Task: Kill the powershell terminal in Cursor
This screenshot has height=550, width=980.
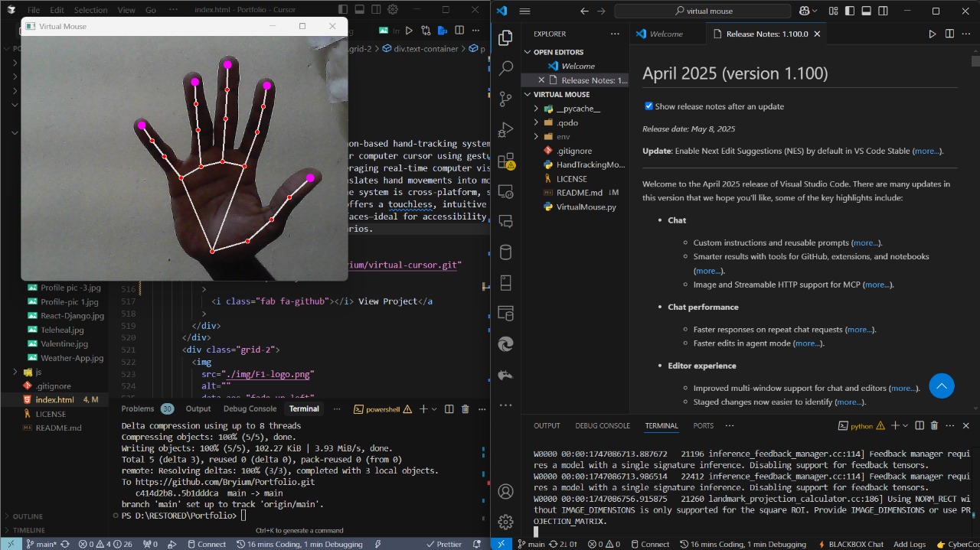Action: [x=465, y=409]
